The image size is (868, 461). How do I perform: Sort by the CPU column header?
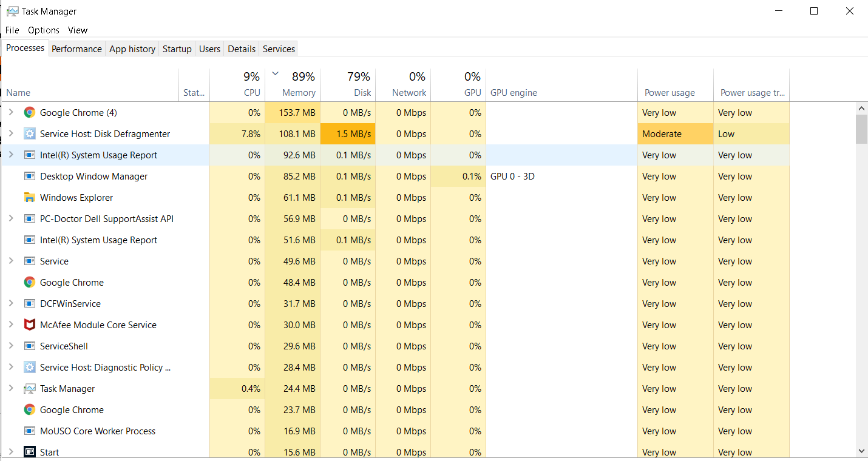click(237, 85)
